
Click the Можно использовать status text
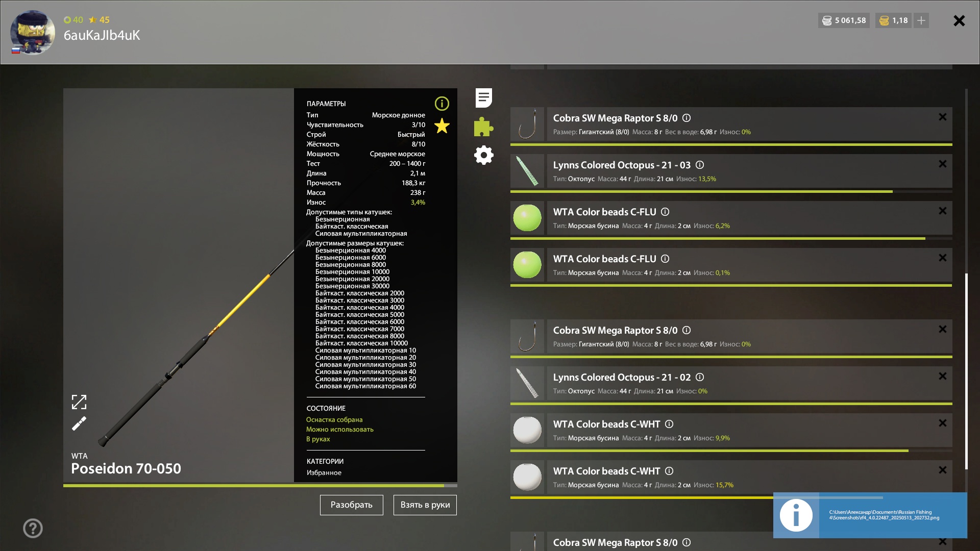[x=340, y=430]
